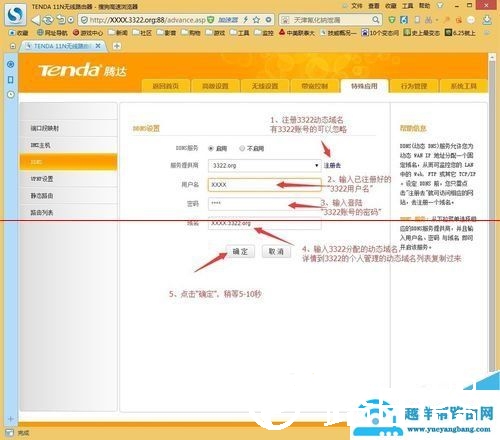500x440 pixels.
Task: Switch to the 返回首页 tab
Action: pos(165,86)
